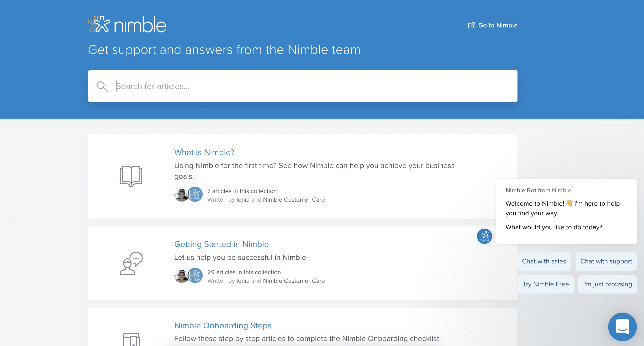Click the Chat with sales button

pos(544,261)
